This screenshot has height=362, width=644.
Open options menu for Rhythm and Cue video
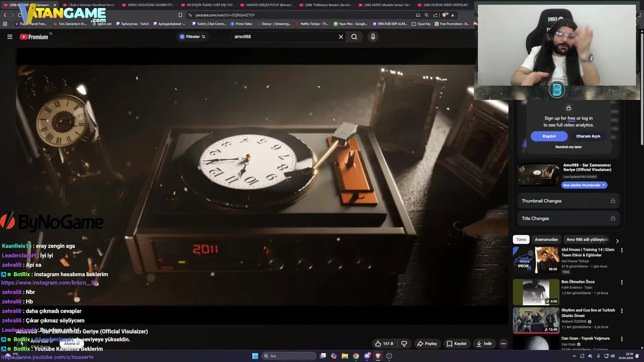point(622,311)
